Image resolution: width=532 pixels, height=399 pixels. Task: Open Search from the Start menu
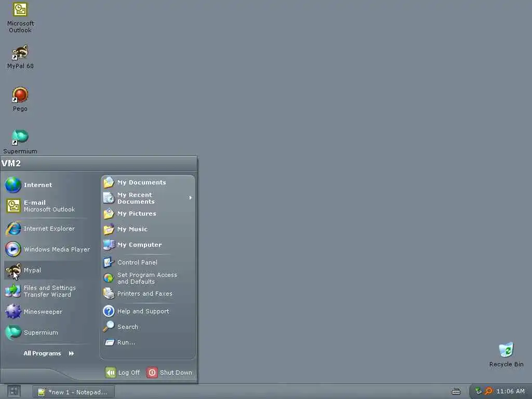coord(148,327)
